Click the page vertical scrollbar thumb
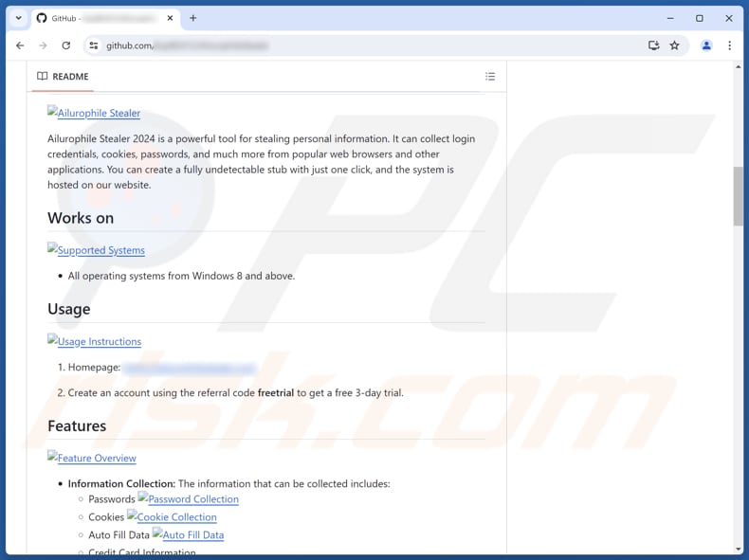The image size is (749, 560). tap(739, 196)
